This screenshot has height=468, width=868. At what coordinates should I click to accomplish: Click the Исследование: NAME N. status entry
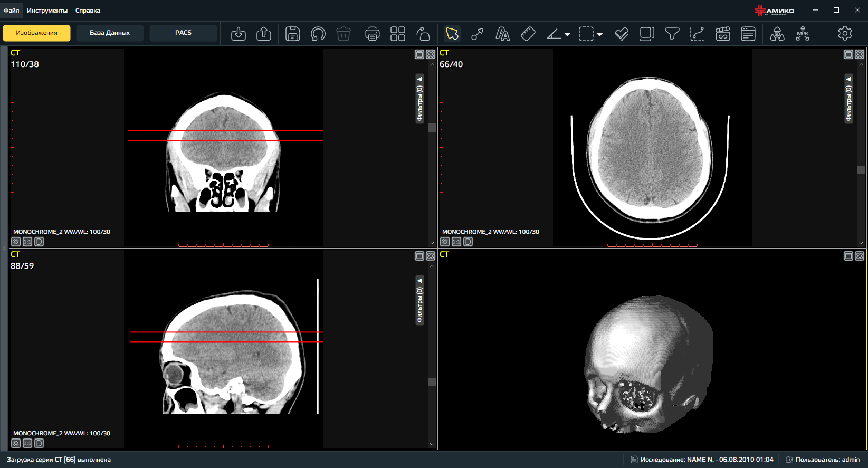tap(702, 460)
